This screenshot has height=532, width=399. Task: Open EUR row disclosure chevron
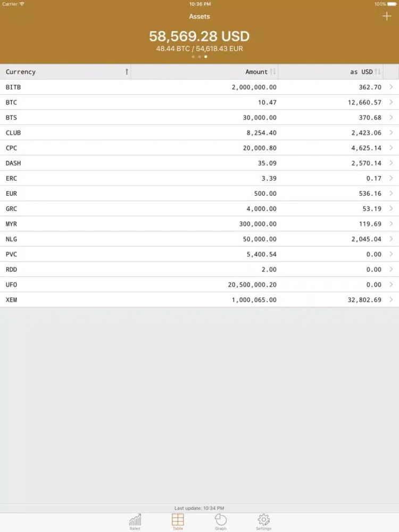coord(392,193)
